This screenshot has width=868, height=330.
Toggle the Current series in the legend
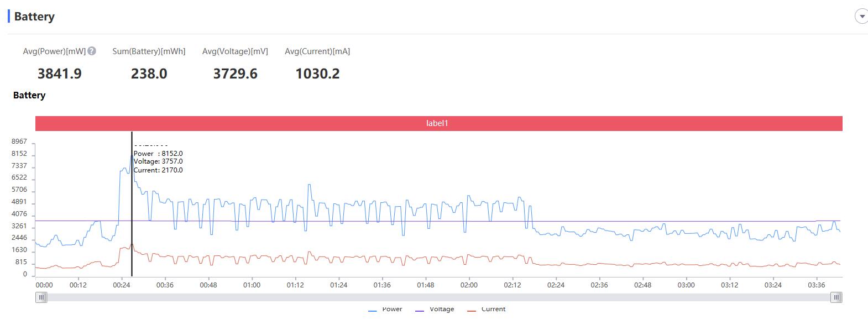[487, 310]
